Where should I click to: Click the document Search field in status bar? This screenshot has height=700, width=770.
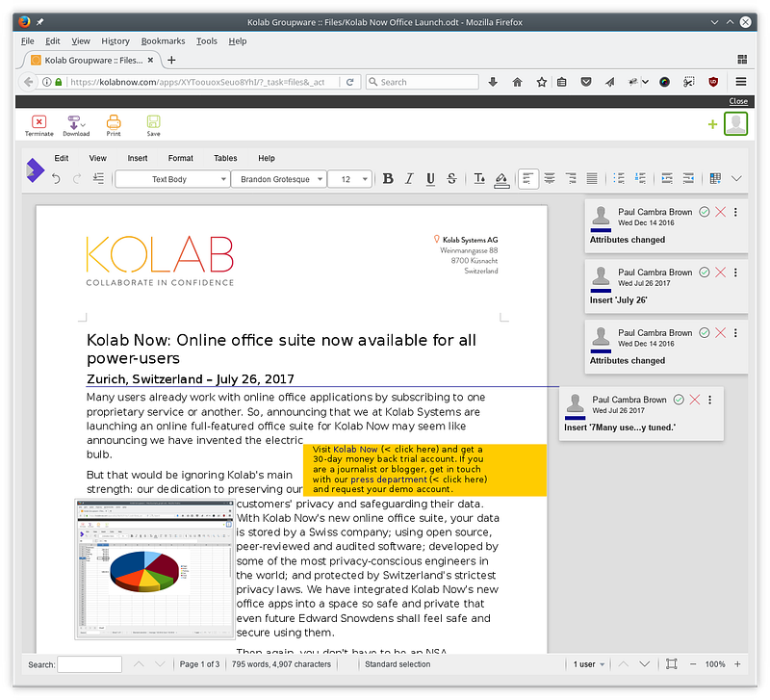tap(90, 664)
